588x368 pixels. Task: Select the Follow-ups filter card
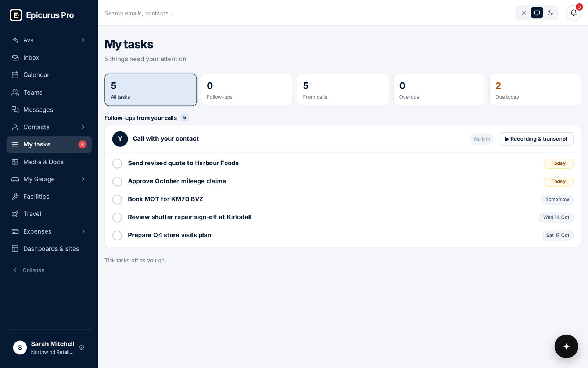[247, 90]
